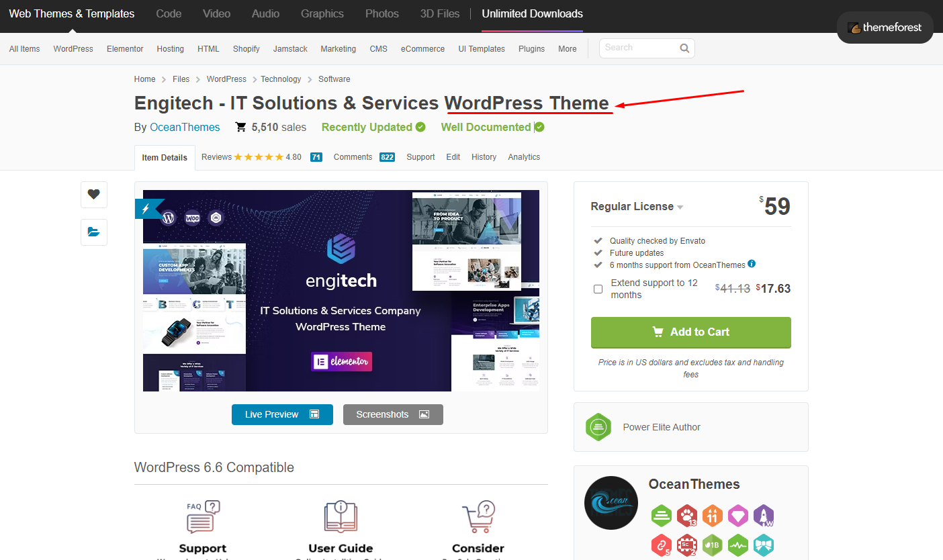Open 3D Files in the top menu
The height and width of the screenshot is (560, 943).
click(440, 13)
